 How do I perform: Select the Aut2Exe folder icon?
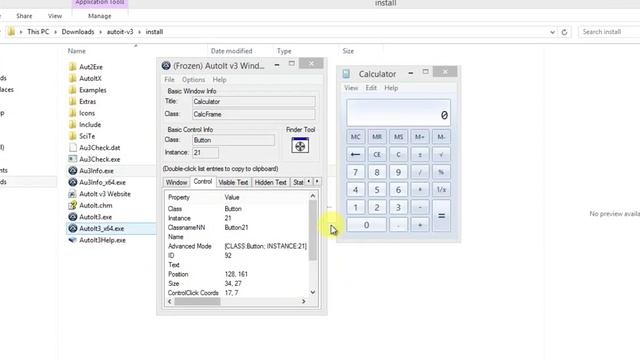73,67
